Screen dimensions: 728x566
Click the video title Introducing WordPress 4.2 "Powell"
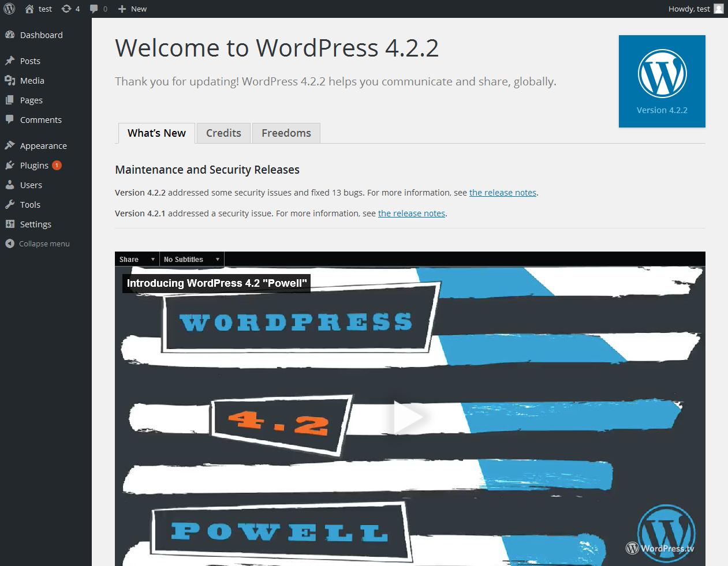216,283
